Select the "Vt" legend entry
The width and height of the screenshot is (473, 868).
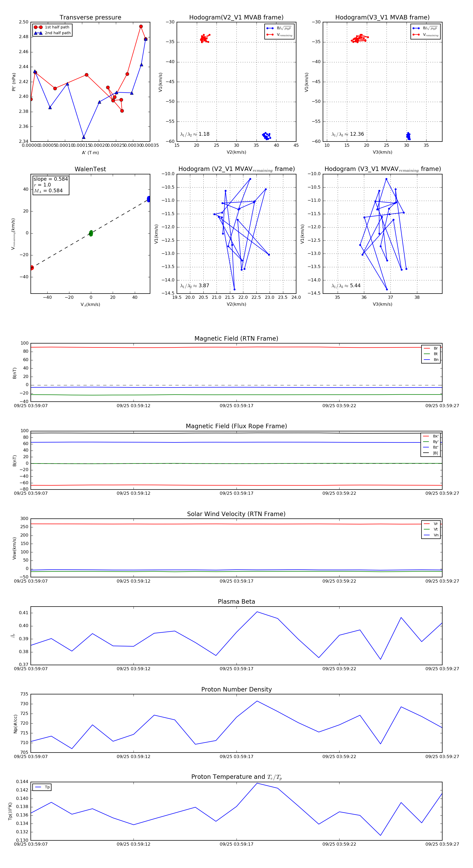click(x=431, y=529)
